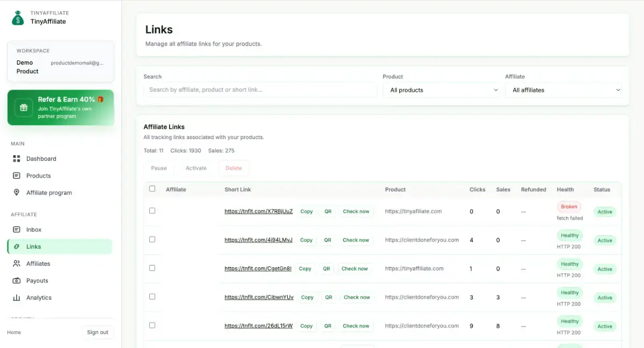Run Check now on the 4i94LMvJ link
Screen dimensions: 644x348
(356, 240)
